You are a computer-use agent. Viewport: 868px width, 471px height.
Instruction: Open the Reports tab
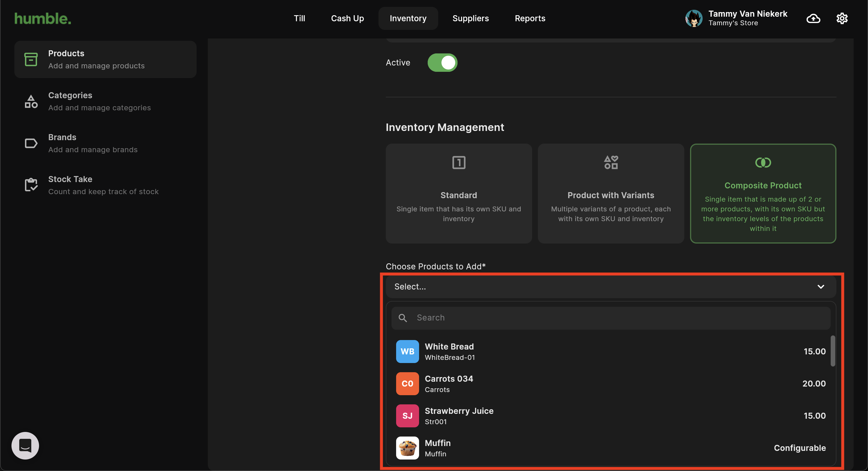tap(530, 18)
